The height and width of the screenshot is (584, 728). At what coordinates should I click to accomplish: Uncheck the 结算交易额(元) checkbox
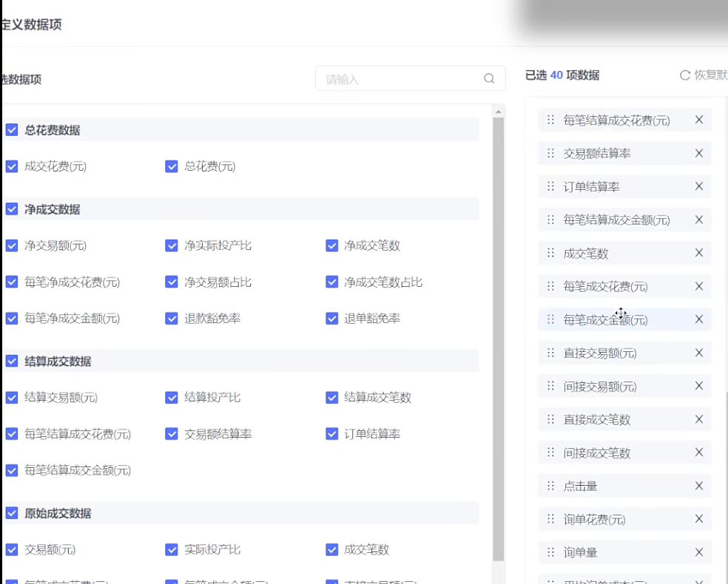click(x=12, y=398)
